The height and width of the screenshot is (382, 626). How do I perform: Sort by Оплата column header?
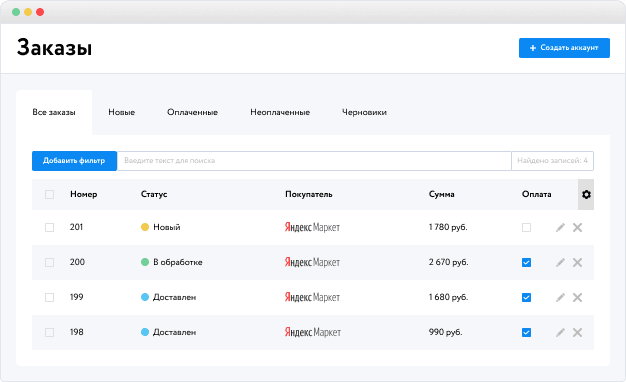tap(537, 194)
